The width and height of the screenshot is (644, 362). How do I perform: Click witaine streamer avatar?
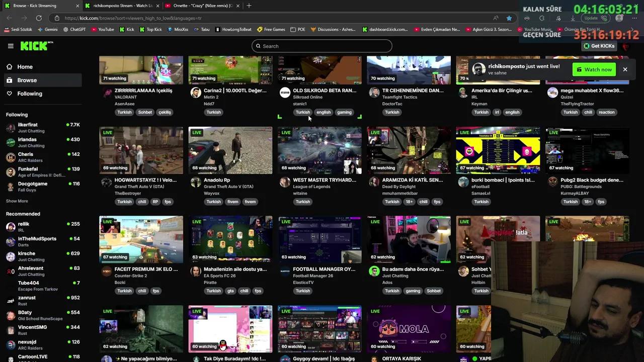(x=285, y=183)
